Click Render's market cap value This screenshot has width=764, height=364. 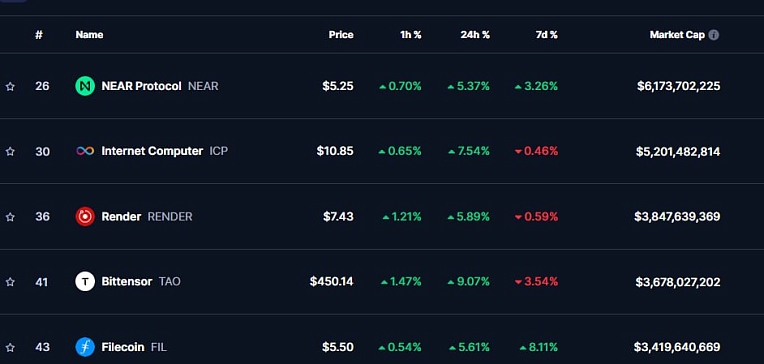(677, 216)
